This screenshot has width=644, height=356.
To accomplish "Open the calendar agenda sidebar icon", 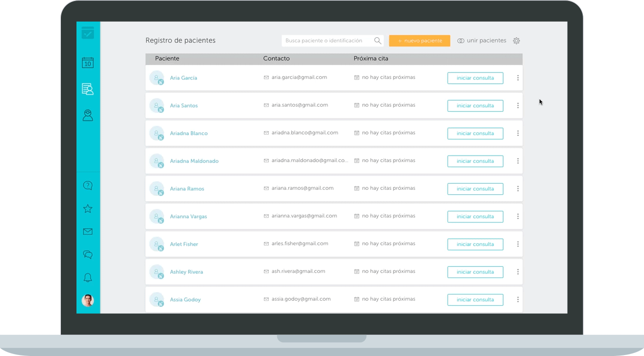I will (x=88, y=62).
